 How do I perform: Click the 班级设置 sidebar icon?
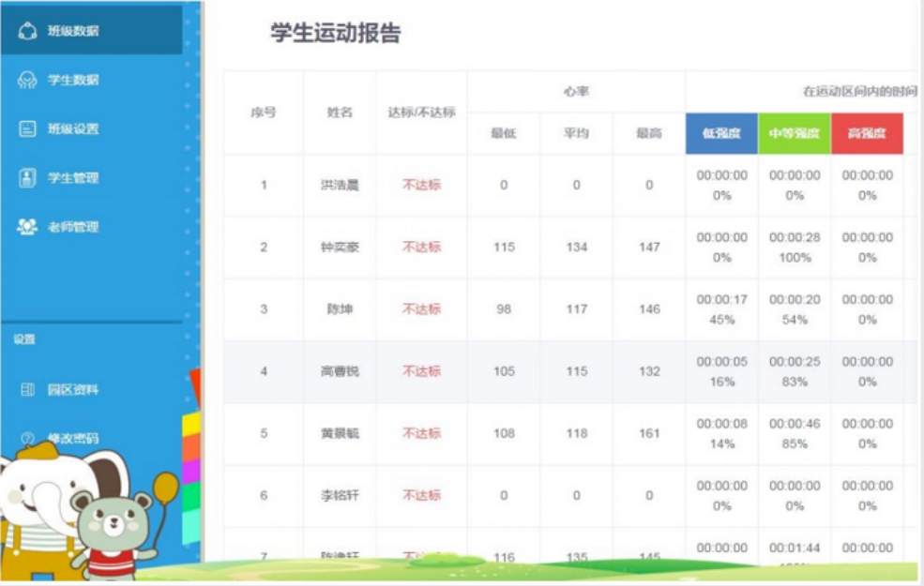[x=28, y=129]
